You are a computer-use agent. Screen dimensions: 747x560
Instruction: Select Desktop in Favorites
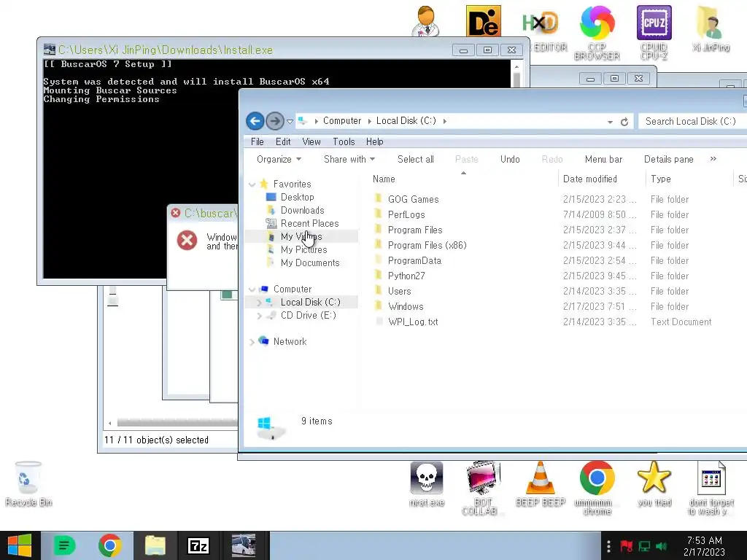tap(298, 197)
